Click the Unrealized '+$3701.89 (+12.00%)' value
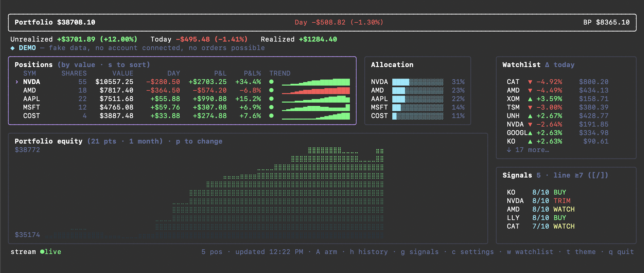Screen dimensions: 644x273 97,39
